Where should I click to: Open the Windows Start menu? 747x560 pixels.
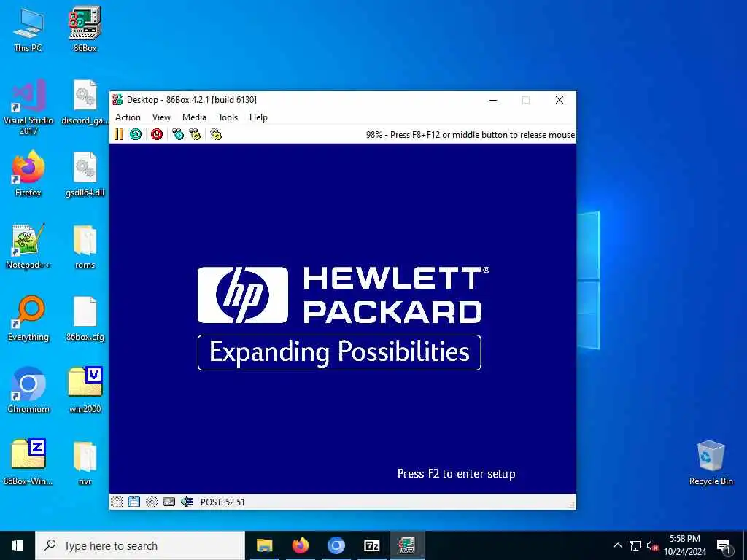18,545
